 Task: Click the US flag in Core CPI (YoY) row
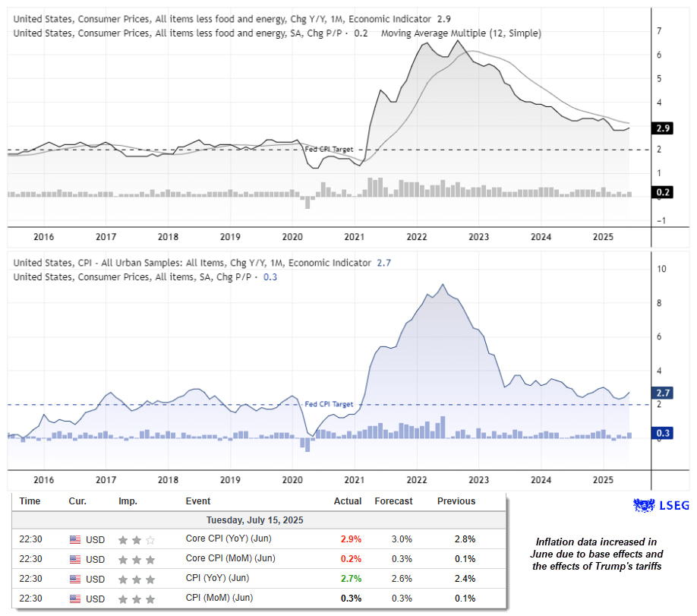point(74,539)
